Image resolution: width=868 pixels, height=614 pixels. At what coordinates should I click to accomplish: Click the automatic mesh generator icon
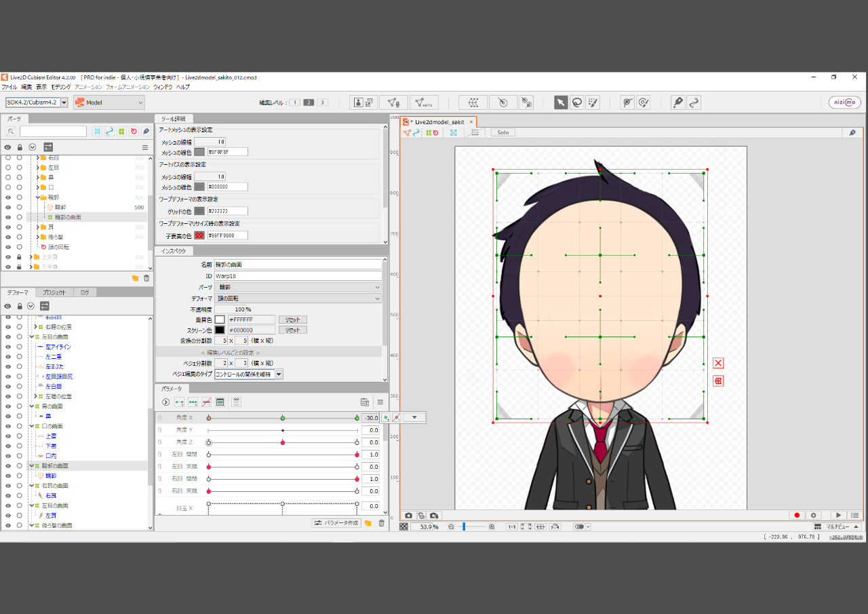tap(423, 102)
